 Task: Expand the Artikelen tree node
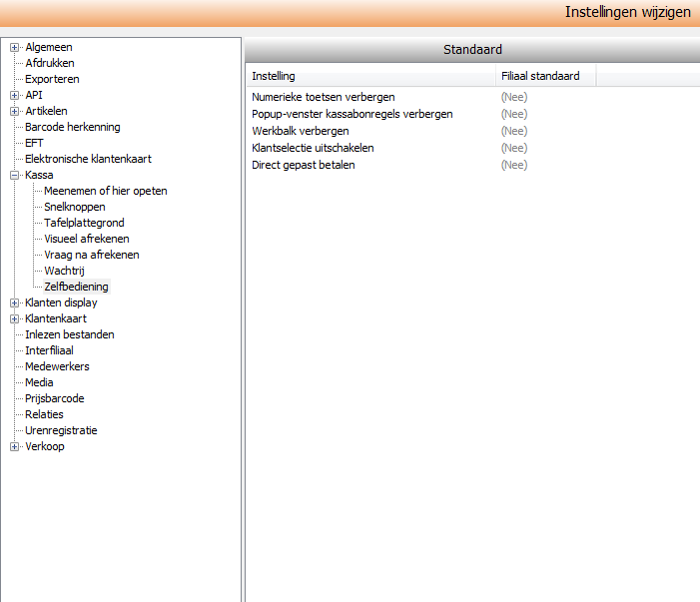14,112
